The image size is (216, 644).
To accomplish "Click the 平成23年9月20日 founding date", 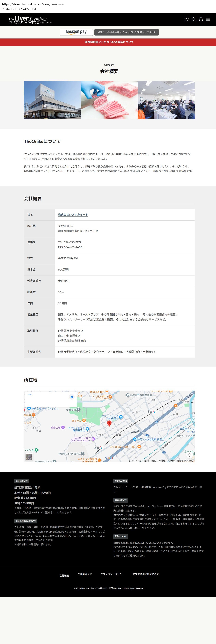I will (69, 258).
